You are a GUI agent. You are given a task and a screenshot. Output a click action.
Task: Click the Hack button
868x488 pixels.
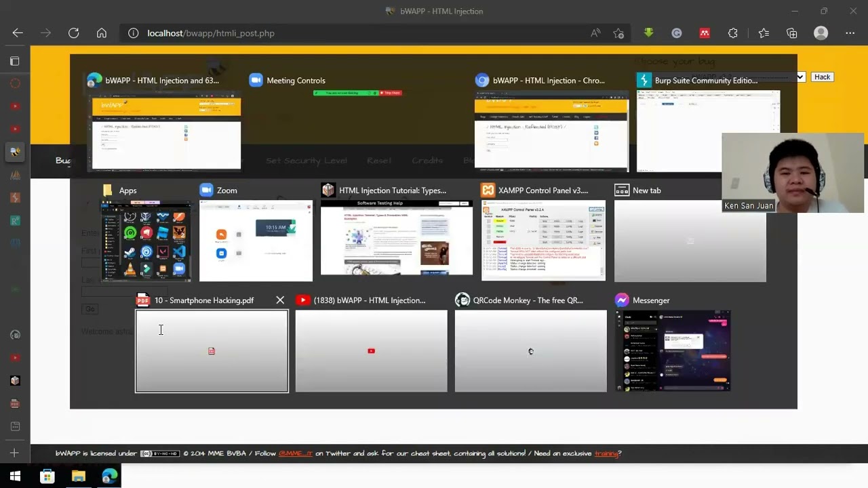[823, 77]
